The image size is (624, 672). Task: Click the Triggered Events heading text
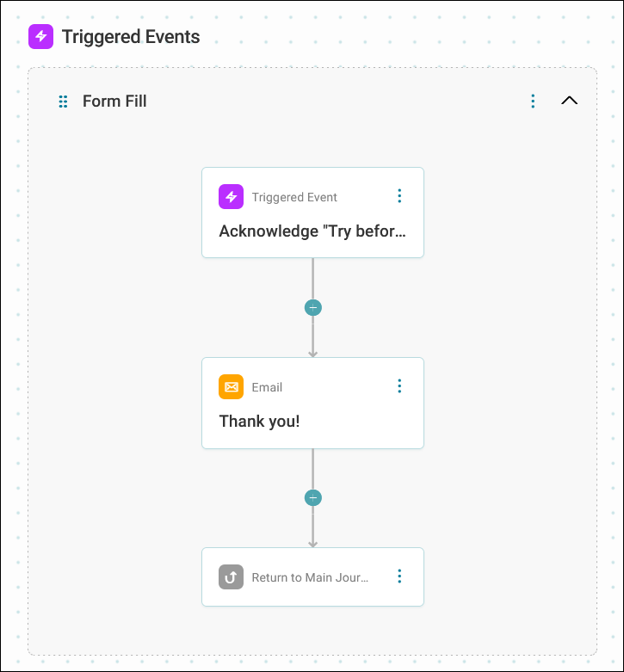coord(131,36)
